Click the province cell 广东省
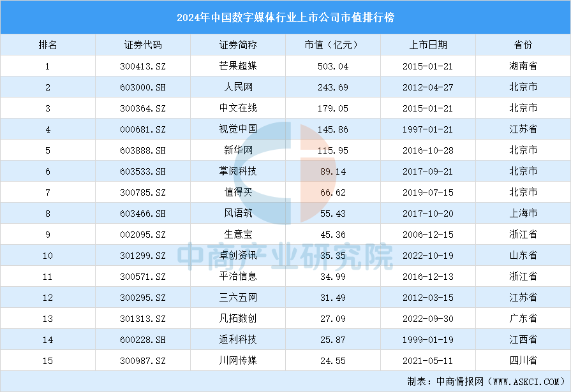This screenshot has height=392, width=571. (x=523, y=319)
